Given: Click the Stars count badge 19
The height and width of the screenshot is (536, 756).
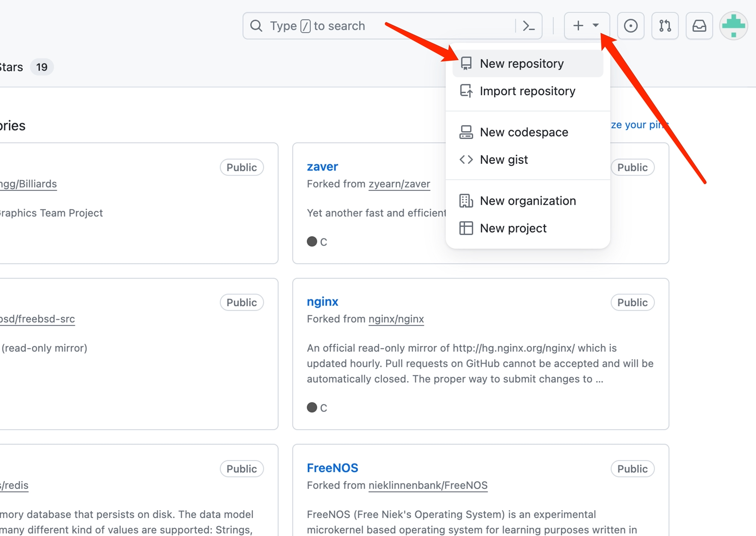Looking at the screenshot, I should tap(42, 67).
